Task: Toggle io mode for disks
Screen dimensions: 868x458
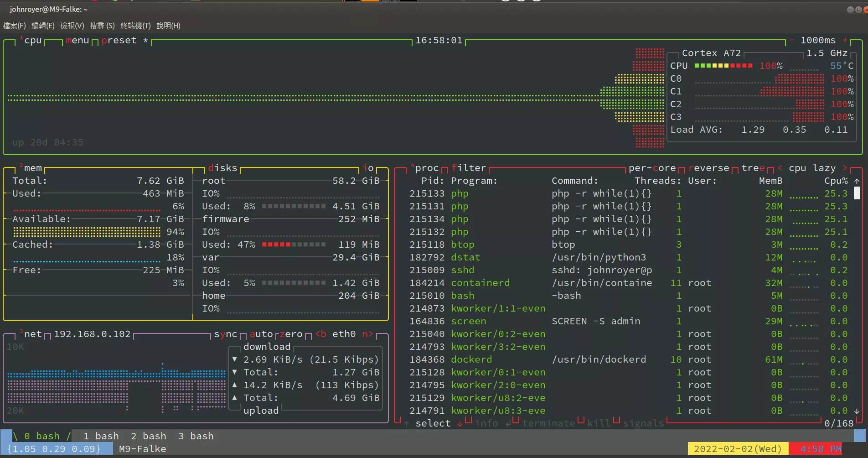Action: tap(368, 168)
